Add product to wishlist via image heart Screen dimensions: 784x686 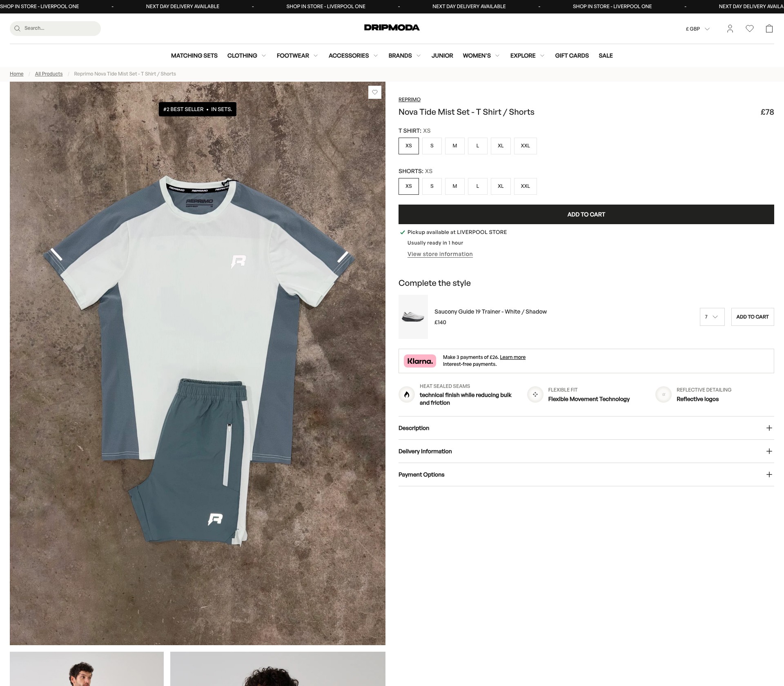[375, 92]
